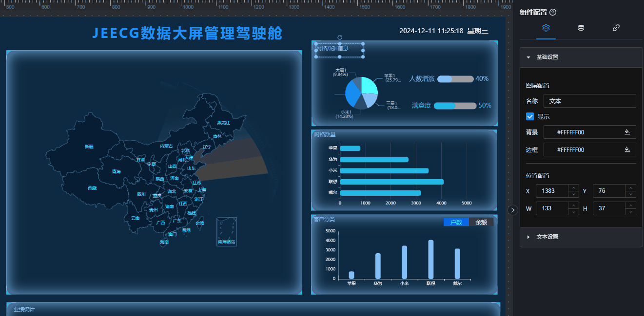The width and height of the screenshot is (644, 316).
Task: Collapse the right panel with the arrow toggle
Action: 512,210
